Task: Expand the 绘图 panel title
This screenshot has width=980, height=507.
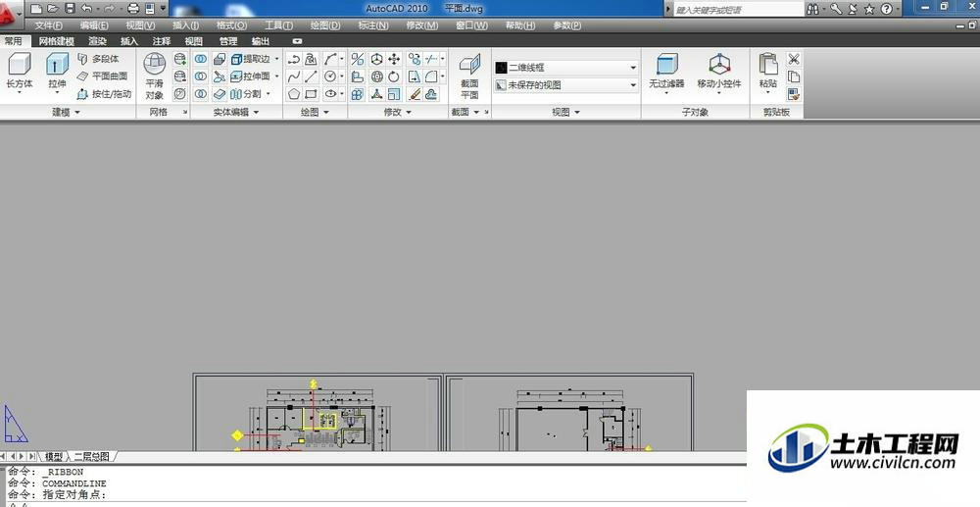Action: coord(315,112)
